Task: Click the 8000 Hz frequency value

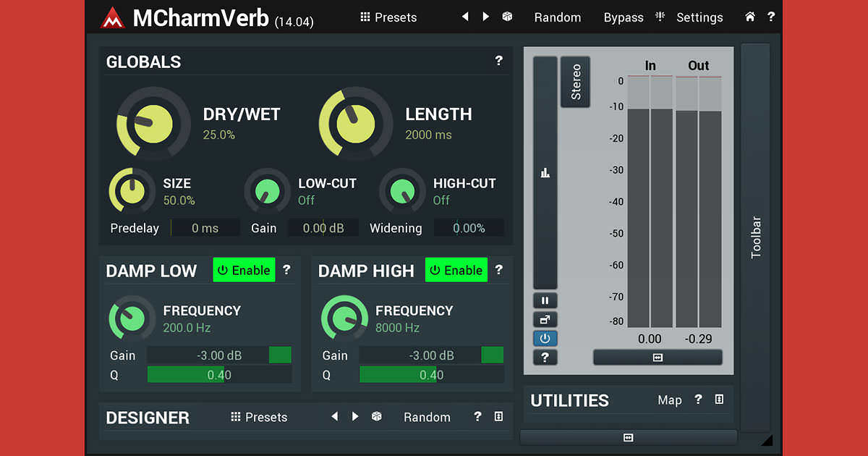Action: [397, 328]
